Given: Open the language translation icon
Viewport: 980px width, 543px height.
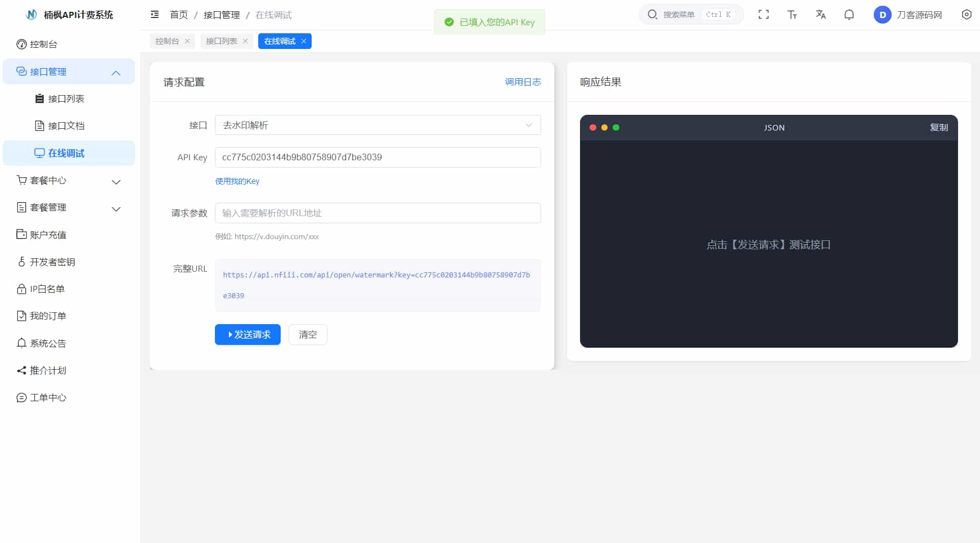Looking at the screenshot, I should pos(821,15).
